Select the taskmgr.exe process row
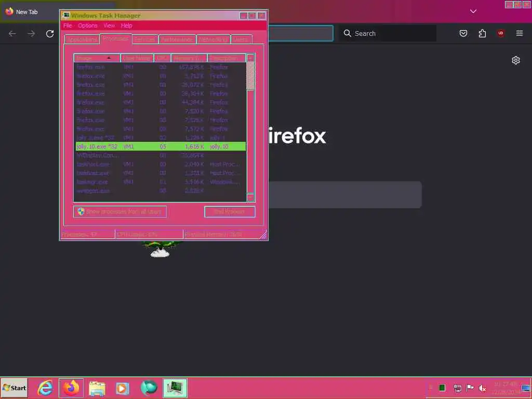Screen dimensions: 532x399 161,182
